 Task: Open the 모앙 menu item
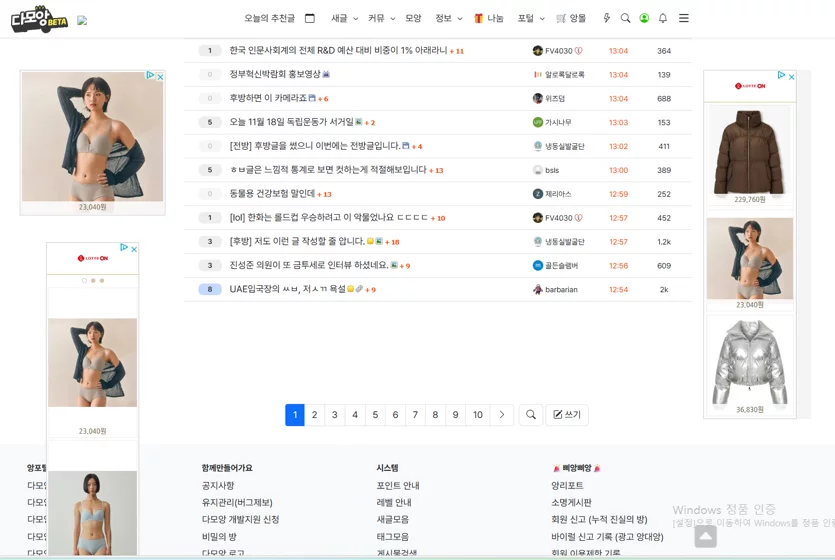[413, 18]
